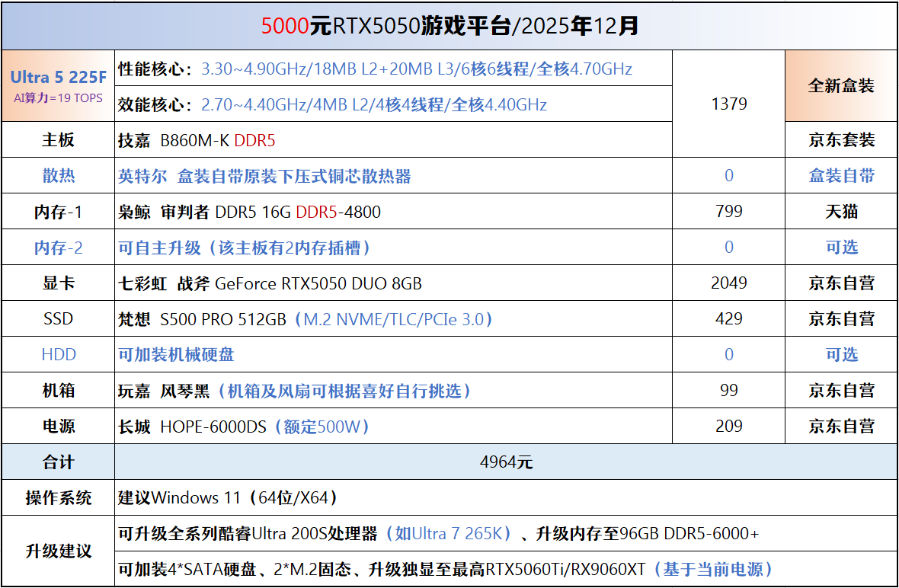Click the 枭鲸 审判者 DDR5 16G memory cell
Viewport: 899px width, 588px height.
393,212
